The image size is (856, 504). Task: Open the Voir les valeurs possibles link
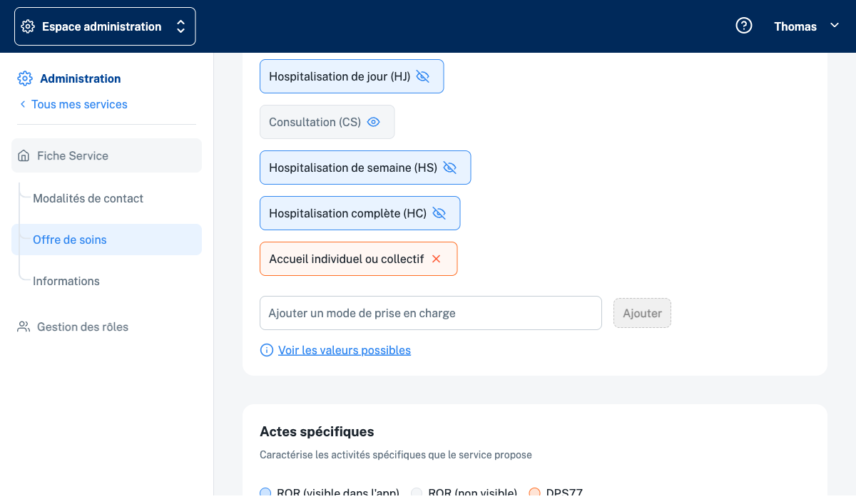345,350
